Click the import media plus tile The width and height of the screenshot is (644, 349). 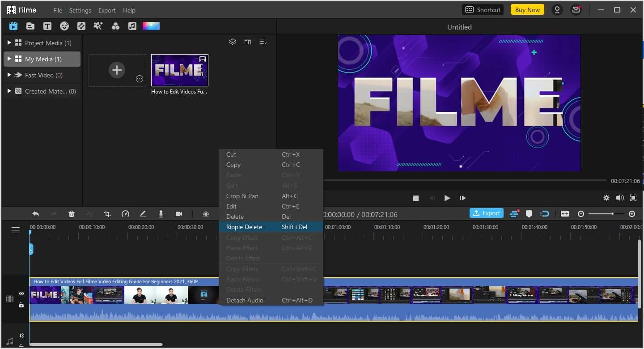click(x=117, y=70)
